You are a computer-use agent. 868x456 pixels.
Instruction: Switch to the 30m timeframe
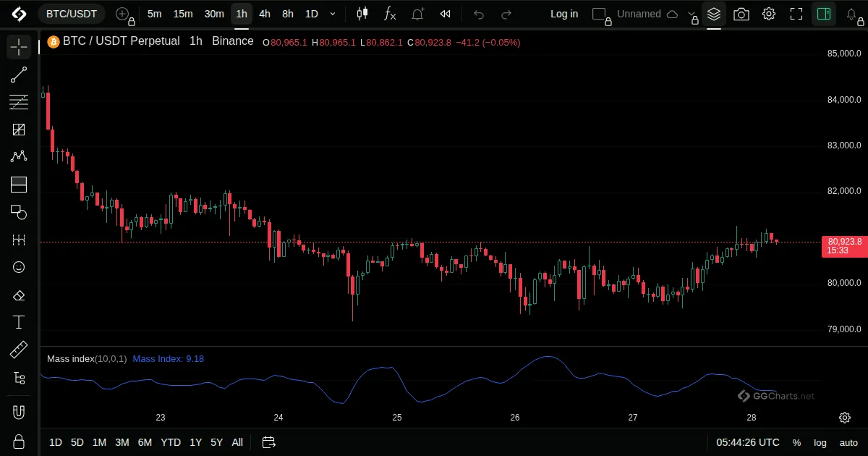pos(214,14)
